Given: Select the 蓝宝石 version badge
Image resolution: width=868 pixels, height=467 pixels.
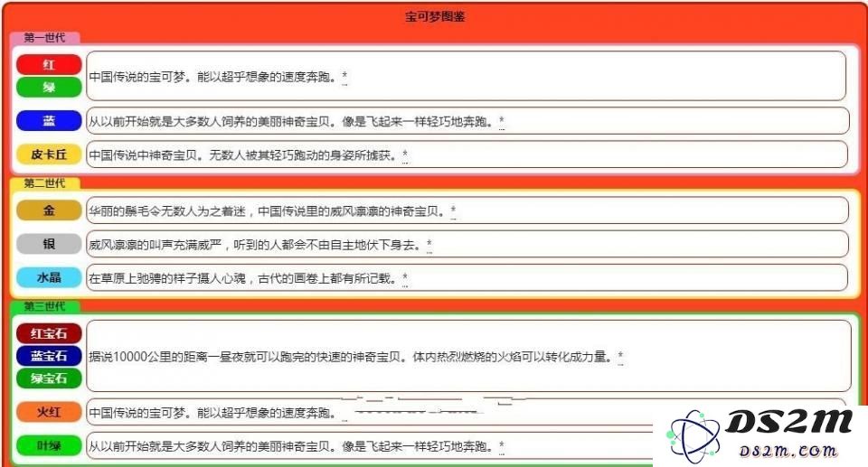Looking at the screenshot, I should coord(49,356).
